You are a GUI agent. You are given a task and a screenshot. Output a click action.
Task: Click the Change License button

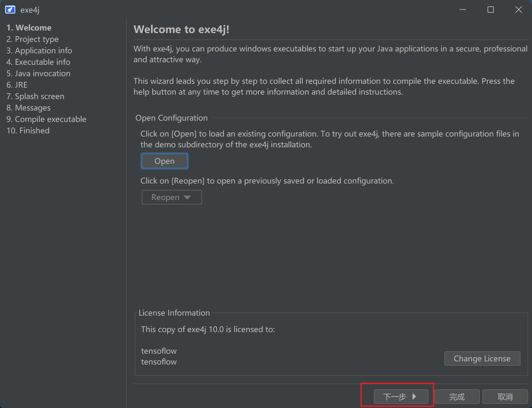(x=482, y=358)
